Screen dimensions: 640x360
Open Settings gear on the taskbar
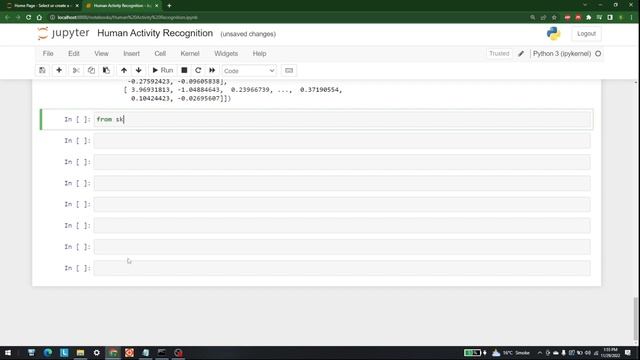click(97, 353)
